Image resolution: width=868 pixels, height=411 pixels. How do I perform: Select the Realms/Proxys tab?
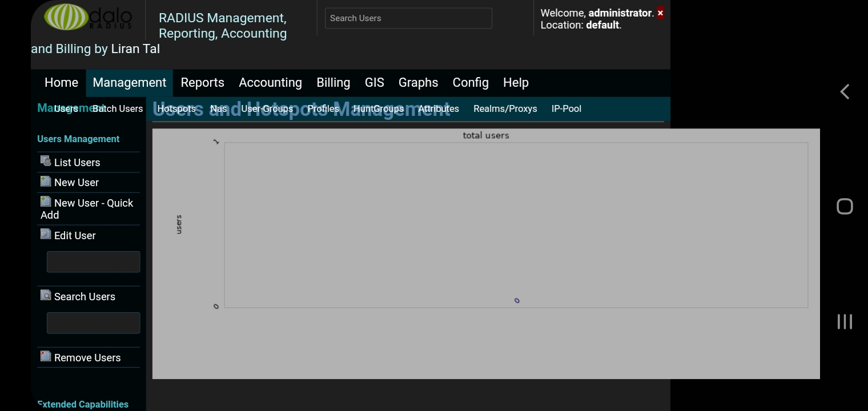point(505,108)
